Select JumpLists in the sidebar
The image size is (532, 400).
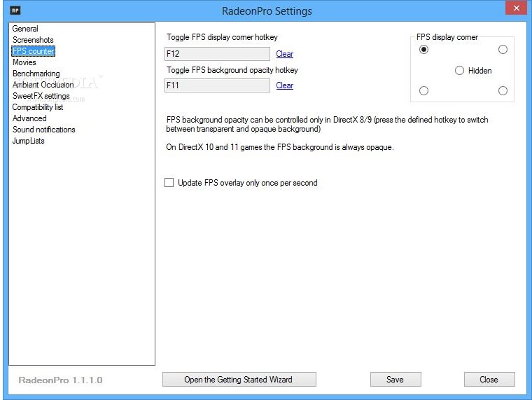[28, 141]
